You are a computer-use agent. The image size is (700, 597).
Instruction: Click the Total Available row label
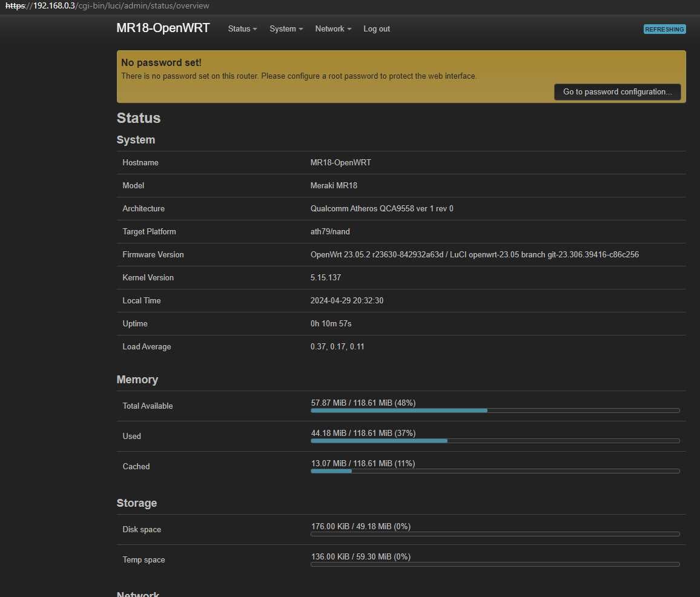(x=147, y=406)
